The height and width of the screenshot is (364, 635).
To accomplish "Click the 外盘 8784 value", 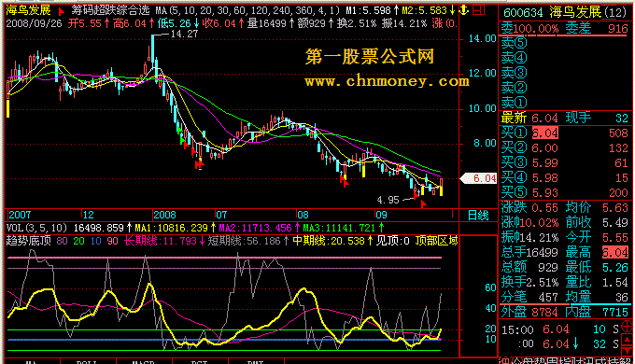I will pyautogui.click(x=529, y=312).
